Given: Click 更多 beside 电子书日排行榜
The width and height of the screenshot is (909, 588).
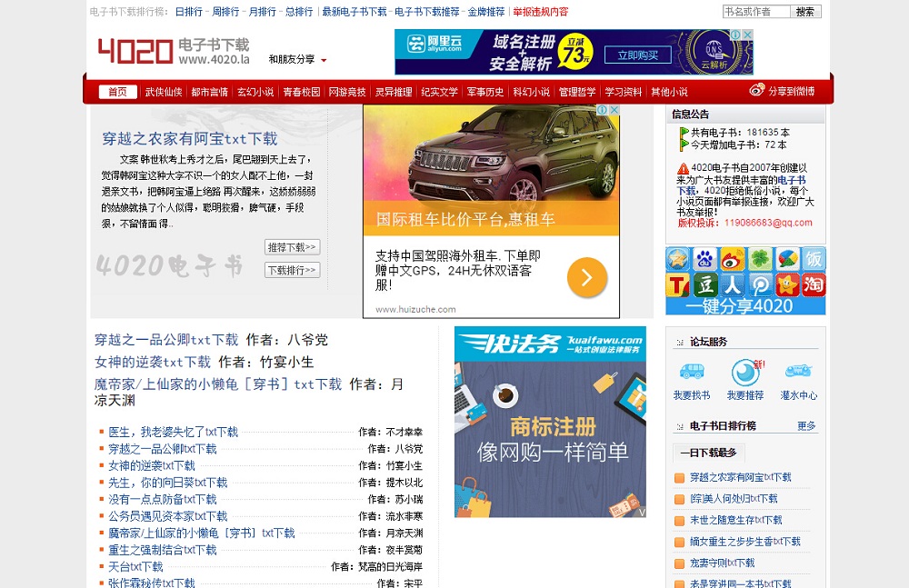Looking at the screenshot, I should tap(806, 425).
